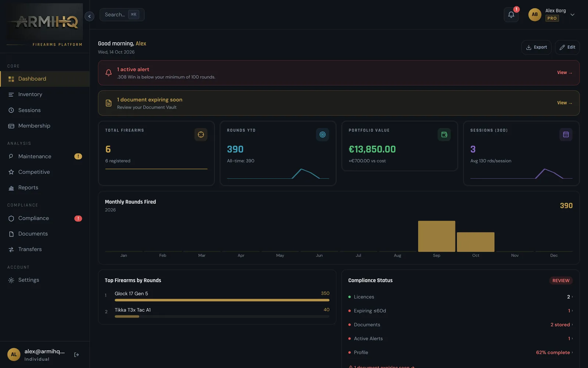The height and width of the screenshot is (368, 588).
Task: Click the Compliance red alert badge
Action: [78, 219]
